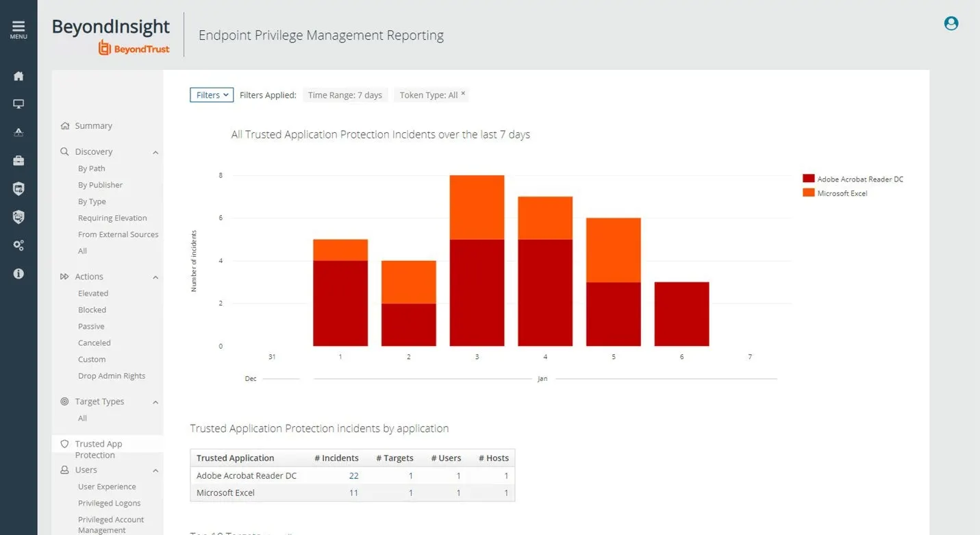Open the user profile avatar icon
Image resolution: width=980 pixels, height=535 pixels.
tap(951, 23)
